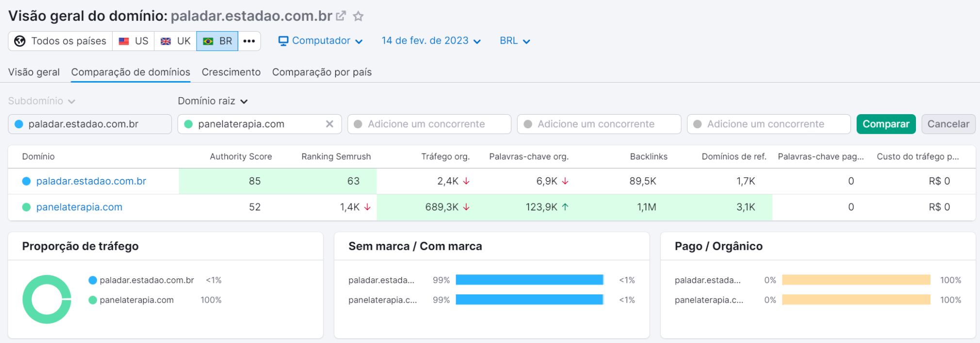Viewport: 980px width, 343px height.
Task: Click Backlinks column header
Action: tap(649, 156)
